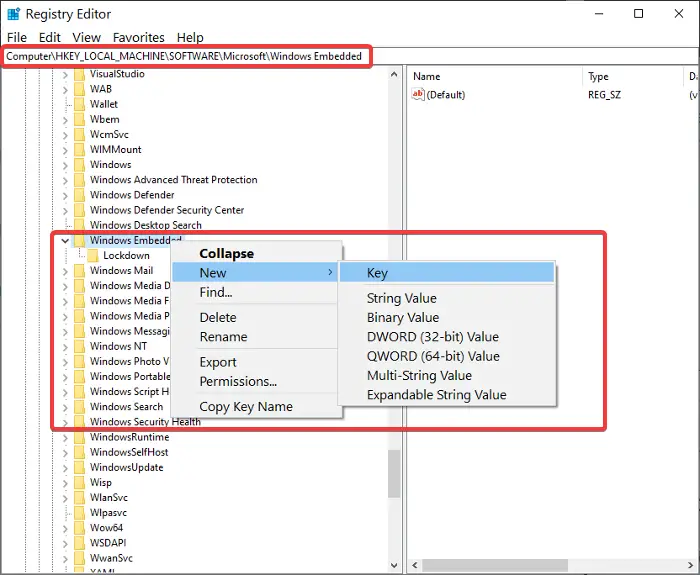Choose Key in the New submenu
The image size is (700, 575).
tap(446, 272)
